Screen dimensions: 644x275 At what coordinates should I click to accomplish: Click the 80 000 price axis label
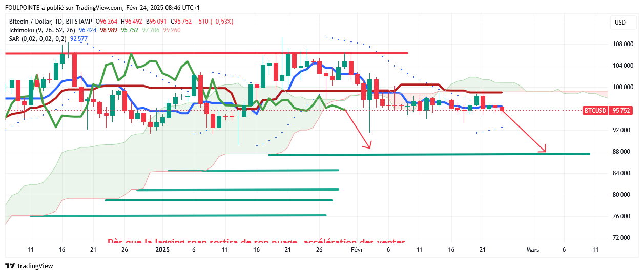(620, 195)
